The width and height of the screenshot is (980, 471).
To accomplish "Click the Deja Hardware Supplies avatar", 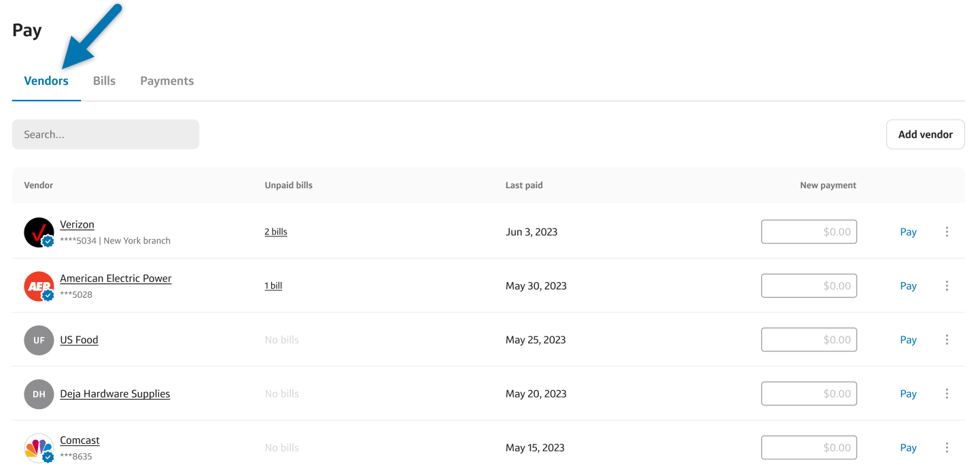I will 39,394.
